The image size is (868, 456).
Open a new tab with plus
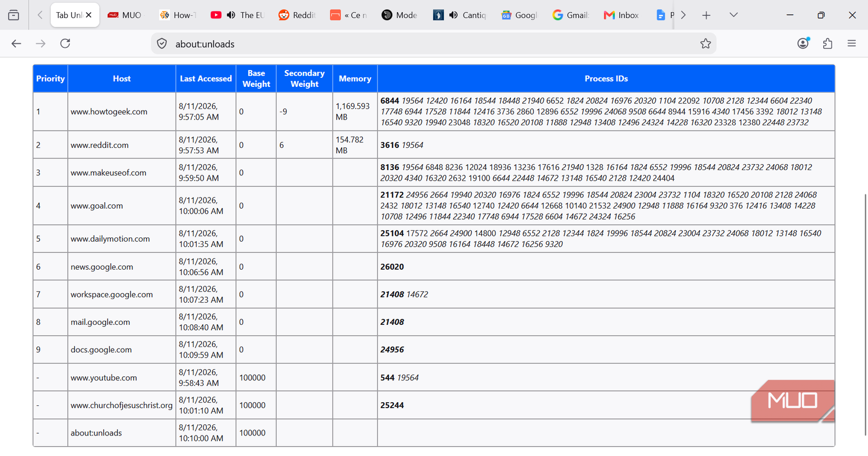(x=706, y=15)
